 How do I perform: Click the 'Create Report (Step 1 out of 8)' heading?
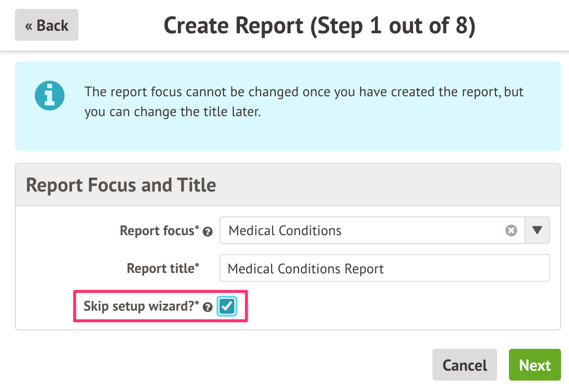pos(319,25)
